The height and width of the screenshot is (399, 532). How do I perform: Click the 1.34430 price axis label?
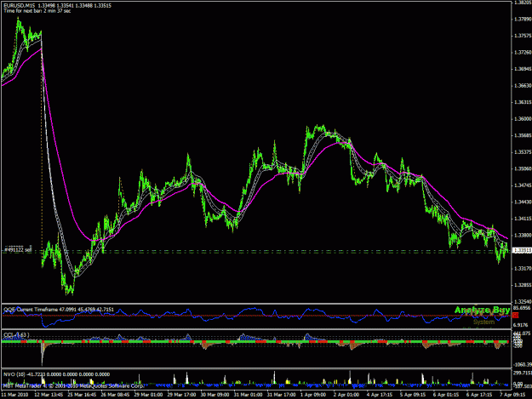[x=523, y=202]
